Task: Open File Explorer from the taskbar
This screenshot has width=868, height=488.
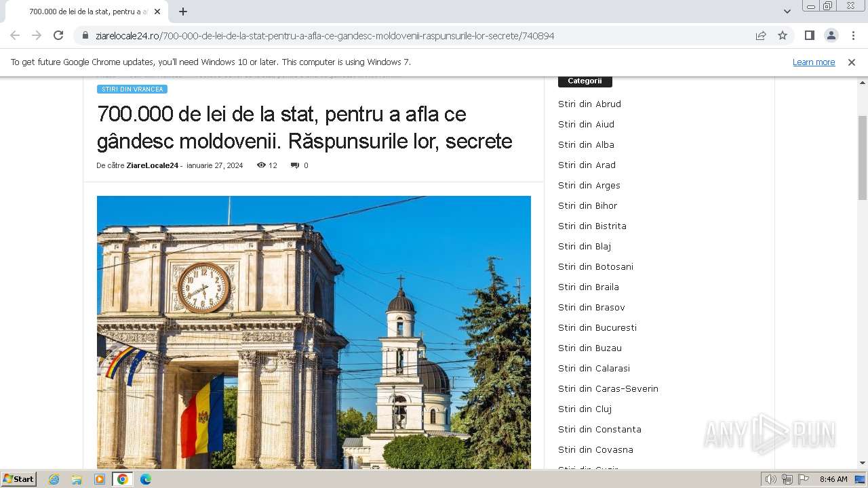Action: tap(77, 479)
